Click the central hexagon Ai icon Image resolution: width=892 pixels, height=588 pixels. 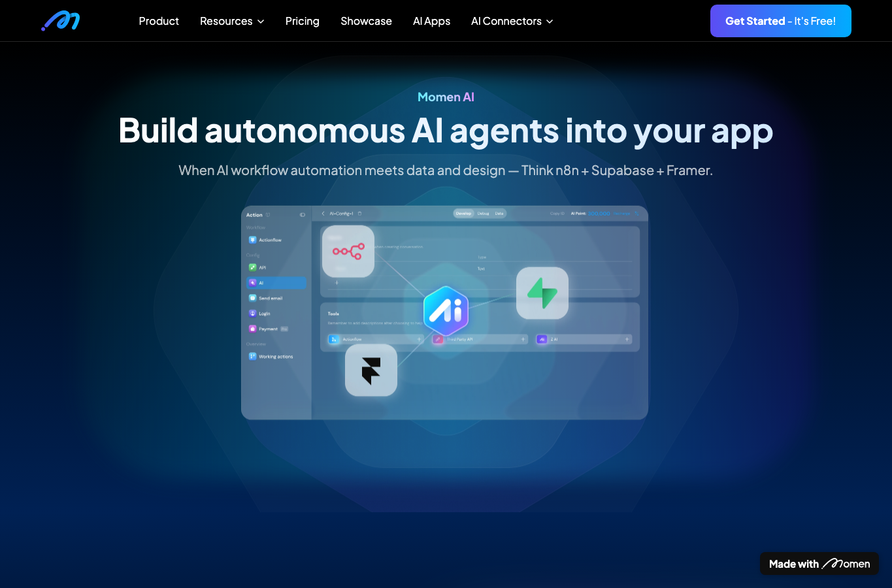click(446, 310)
